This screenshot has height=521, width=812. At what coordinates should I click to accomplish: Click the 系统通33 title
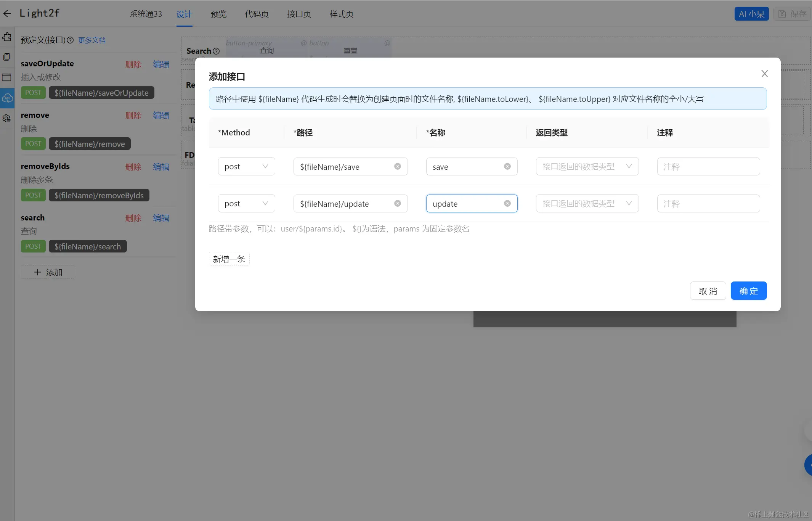[x=146, y=14]
